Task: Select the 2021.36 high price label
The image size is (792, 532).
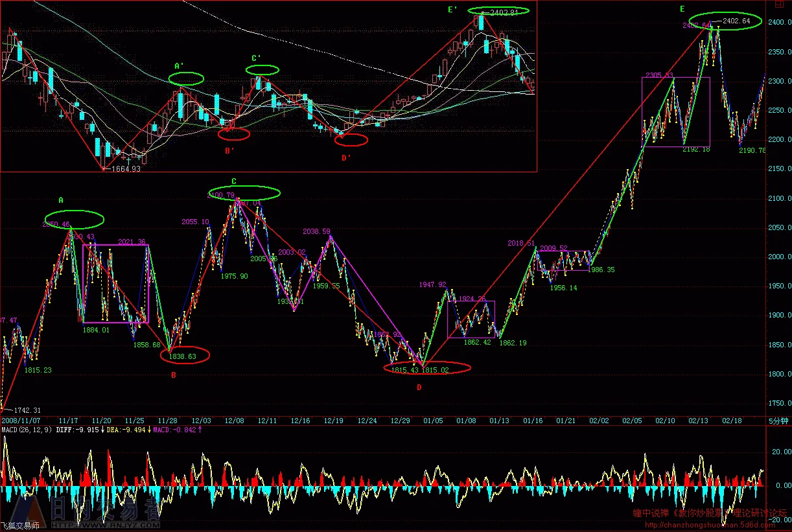Action: point(132,242)
